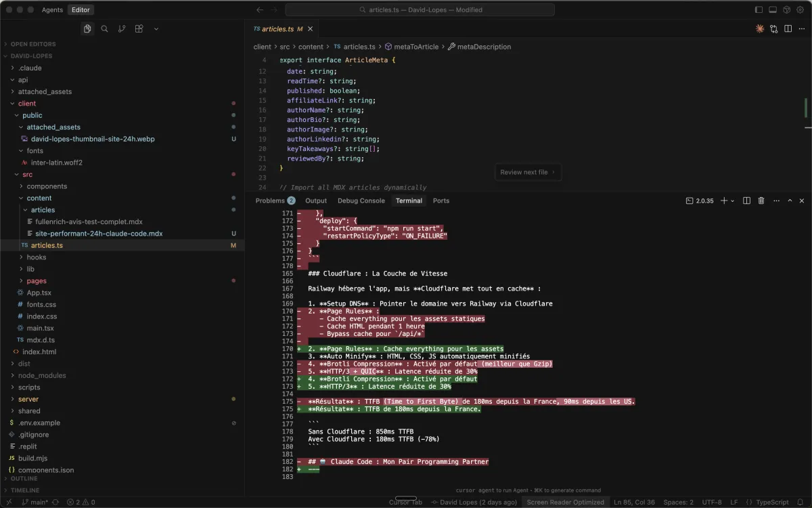The width and height of the screenshot is (812, 508).
Task: Click the Split Editor icon in the editor toolbar
Action: (x=788, y=29)
